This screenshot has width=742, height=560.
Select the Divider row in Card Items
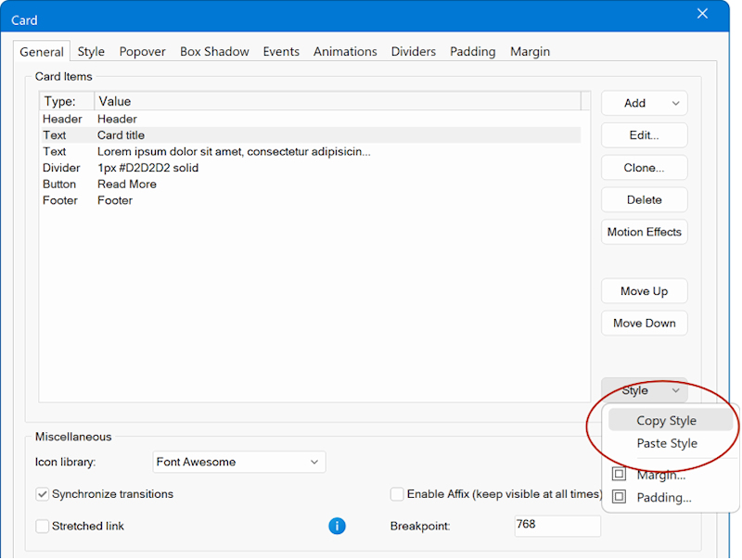[148, 168]
